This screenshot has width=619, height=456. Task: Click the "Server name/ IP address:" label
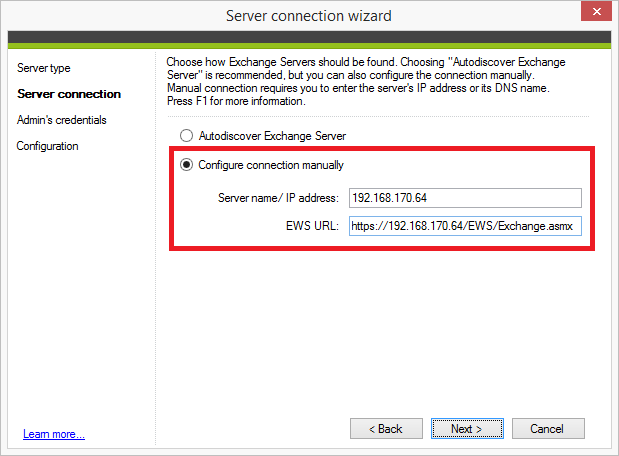[278, 198]
